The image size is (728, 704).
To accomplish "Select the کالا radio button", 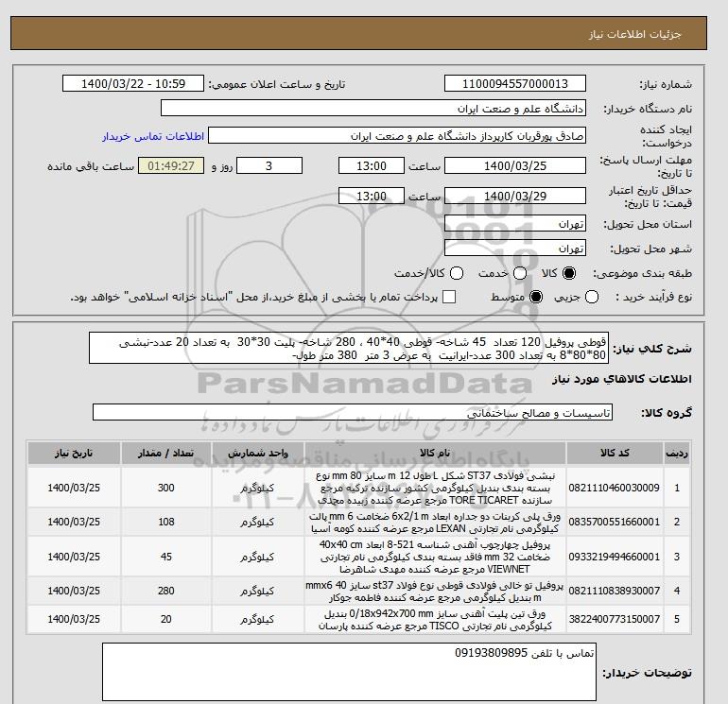I will (x=569, y=273).
